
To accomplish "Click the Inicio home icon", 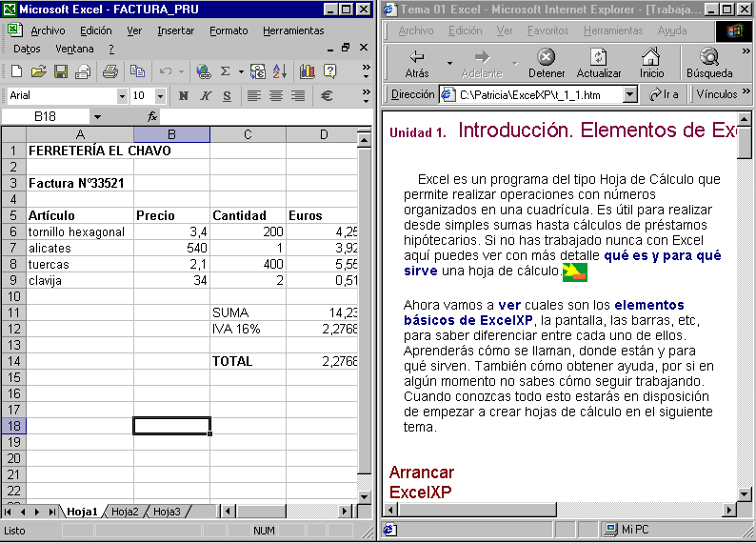I will pyautogui.click(x=651, y=64).
